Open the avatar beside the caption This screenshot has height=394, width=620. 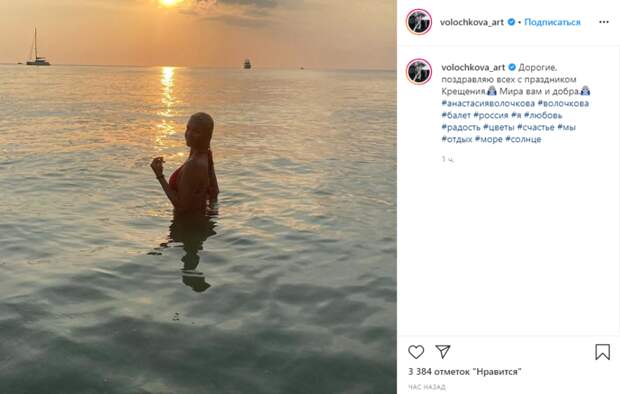pos(419,72)
